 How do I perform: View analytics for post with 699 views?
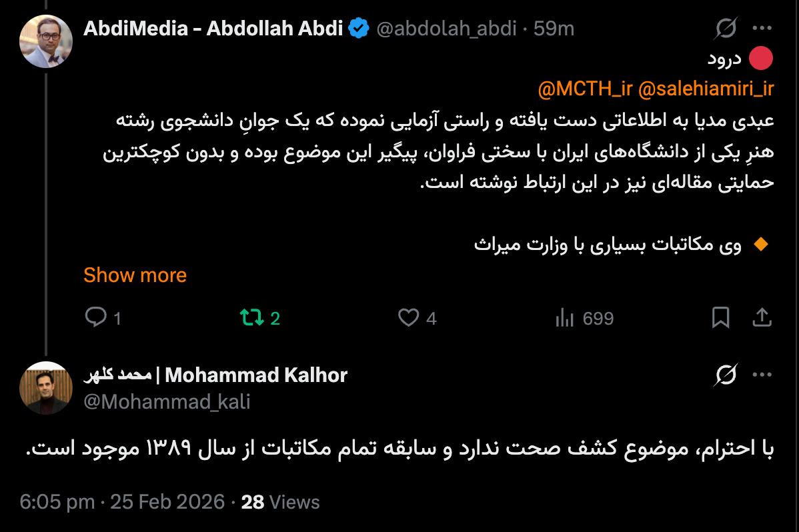click(565, 319)
